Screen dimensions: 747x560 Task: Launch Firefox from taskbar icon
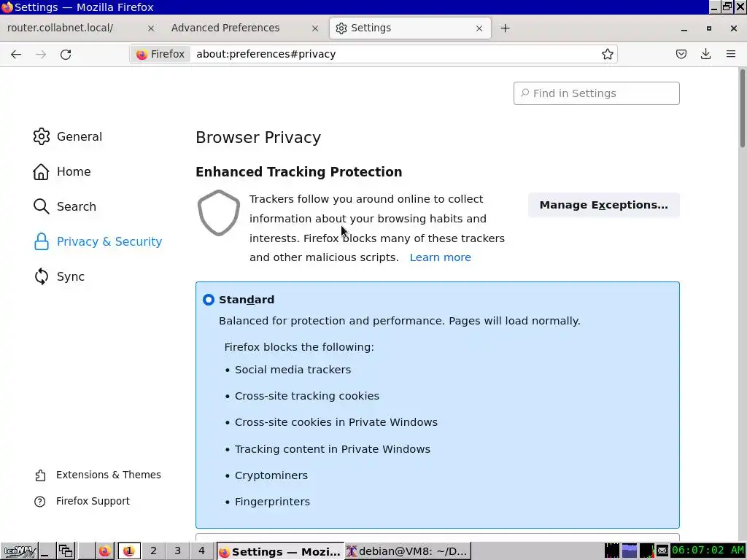click(104, 551)
